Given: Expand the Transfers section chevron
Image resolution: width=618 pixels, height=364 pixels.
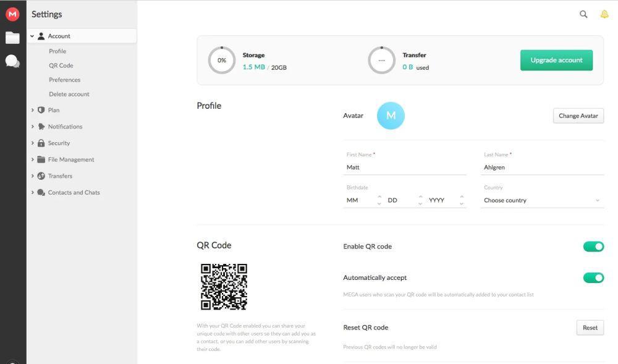Looking at the screenshot, I should [32, 176].
